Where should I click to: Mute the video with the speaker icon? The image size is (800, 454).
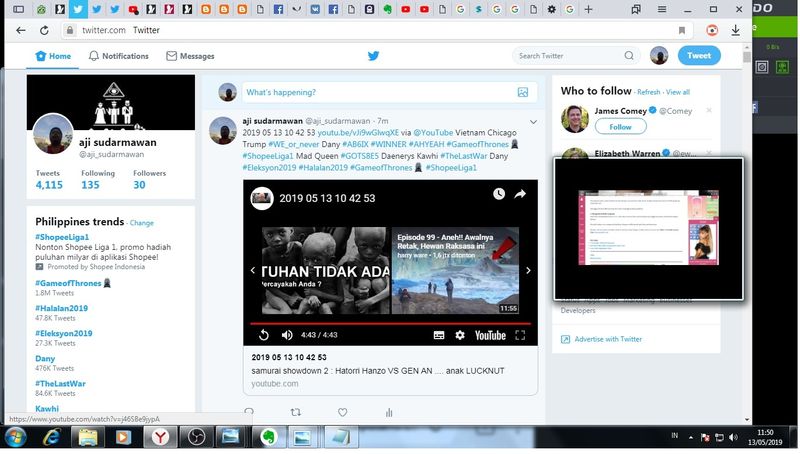pos(287,335)
